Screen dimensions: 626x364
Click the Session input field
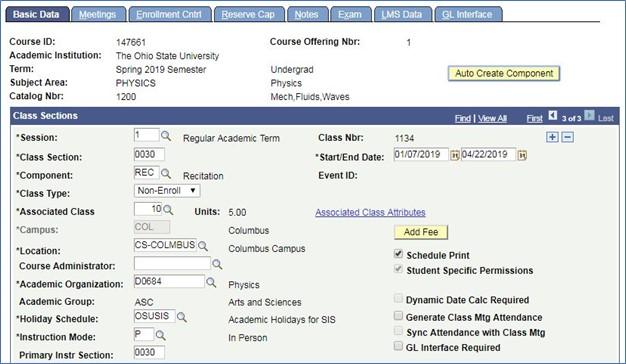pos(147,135)
